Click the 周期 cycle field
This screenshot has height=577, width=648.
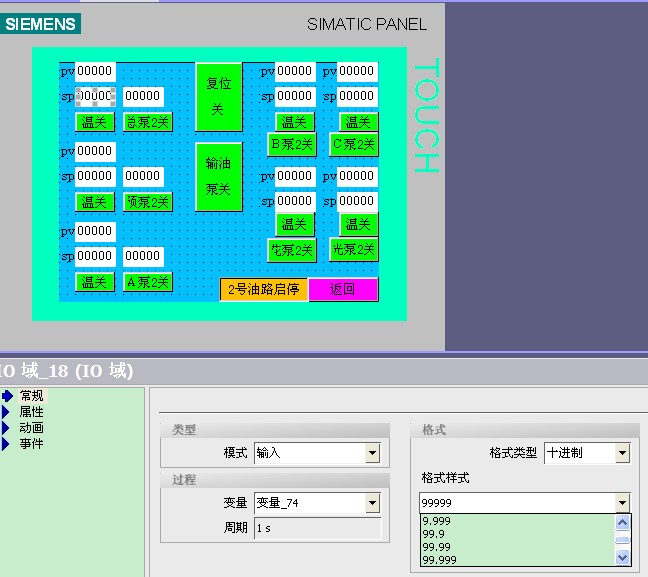(316, 528)
